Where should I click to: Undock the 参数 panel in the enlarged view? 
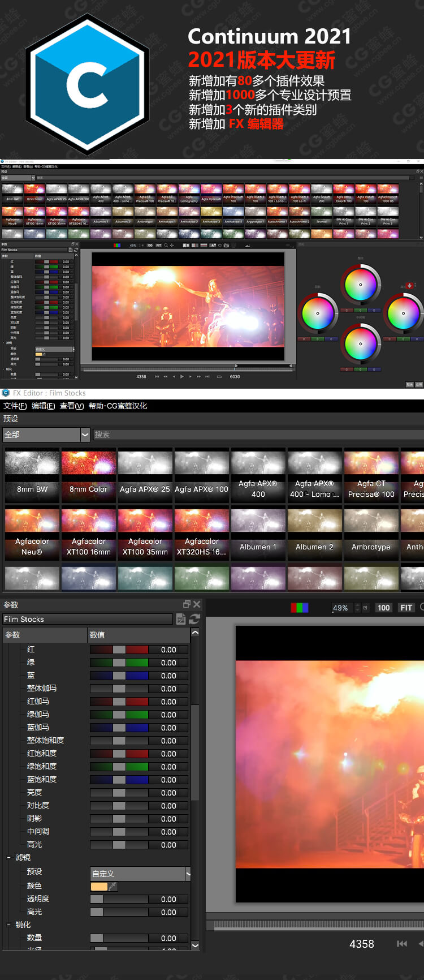coord(187,604)
